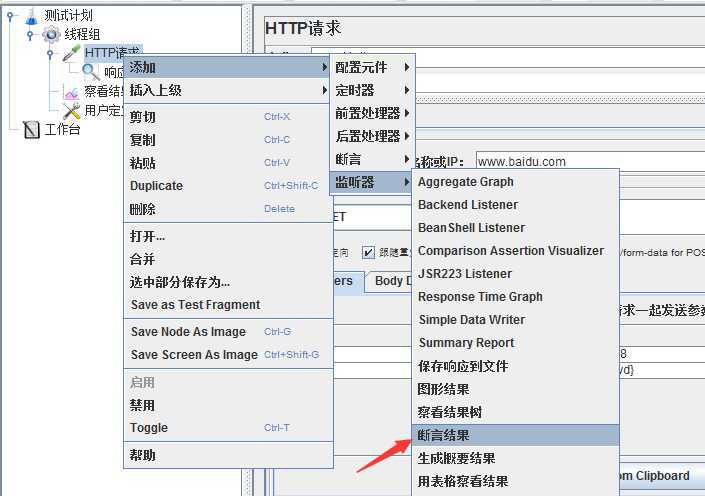Image resolution: width=705 pixels, height=496 pixels.
Task: Select 工作台 node in the tree
Action: pyautogui.click(x=62, y=130)
